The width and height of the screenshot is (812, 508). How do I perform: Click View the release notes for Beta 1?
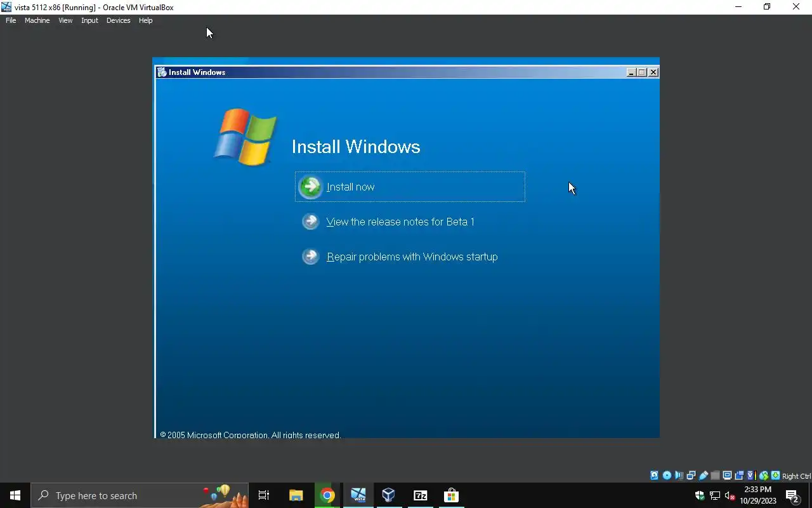click(400, 222)
